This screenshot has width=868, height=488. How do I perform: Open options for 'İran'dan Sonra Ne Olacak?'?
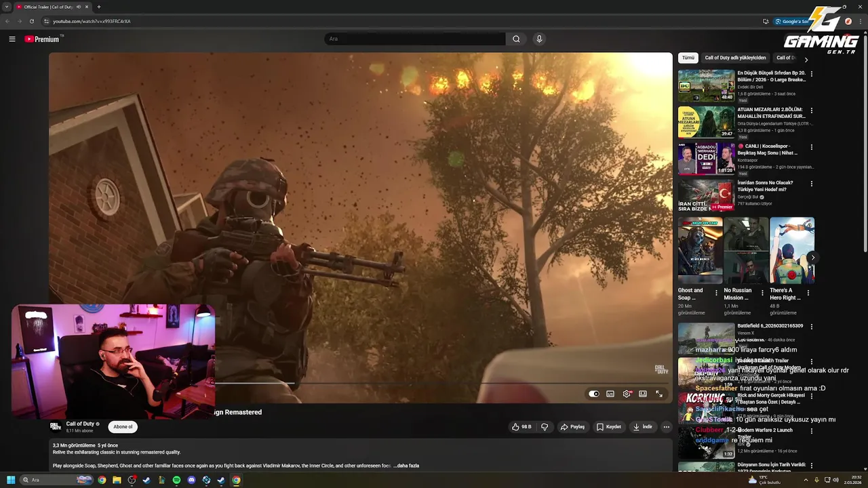811,184
